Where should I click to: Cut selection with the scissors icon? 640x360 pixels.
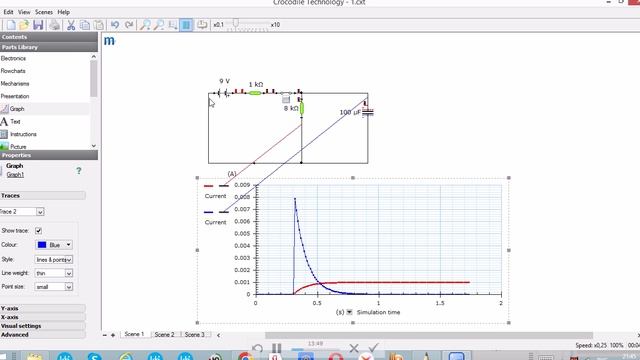71,25
